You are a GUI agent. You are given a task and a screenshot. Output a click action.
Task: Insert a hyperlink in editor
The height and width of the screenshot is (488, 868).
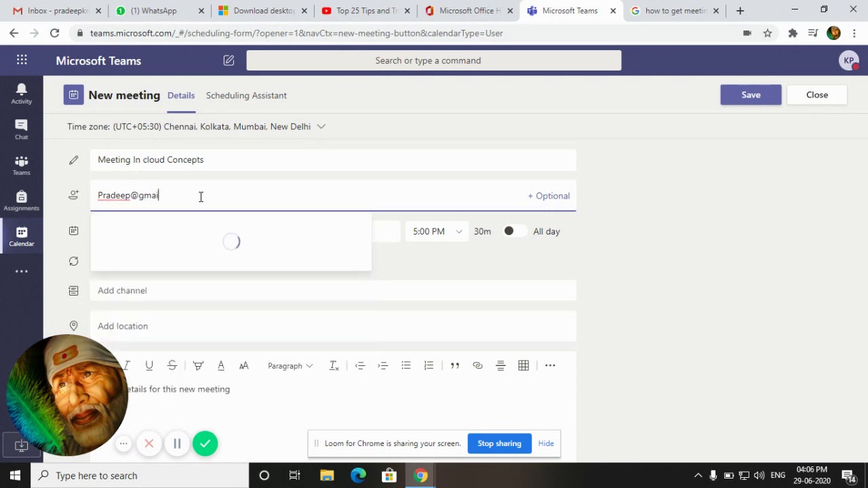pos(478,365)
